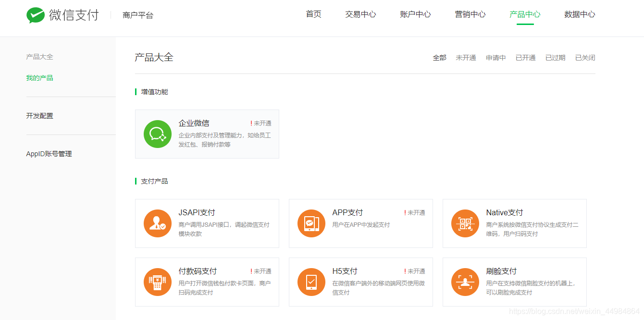The width and height of the screenshot is (644, 320).
Task: Open the 首页 nav tab
Action: pos(313,14)
